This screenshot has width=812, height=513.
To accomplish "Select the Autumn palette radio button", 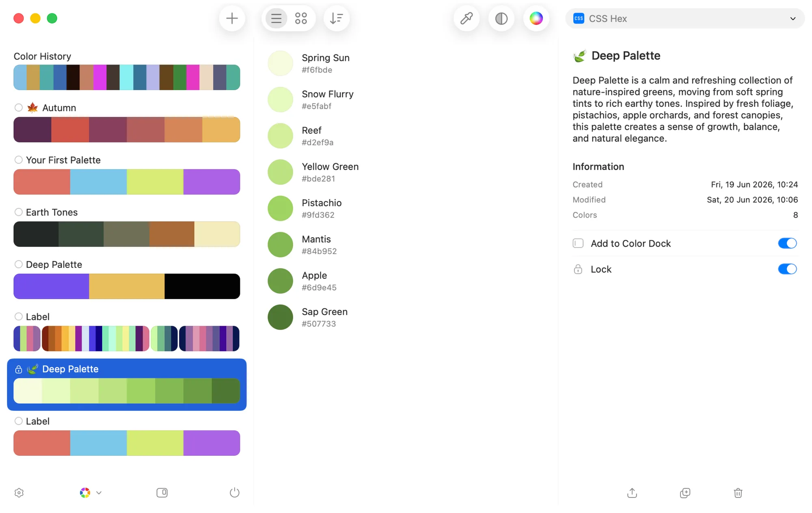I will tap(18, 108).
